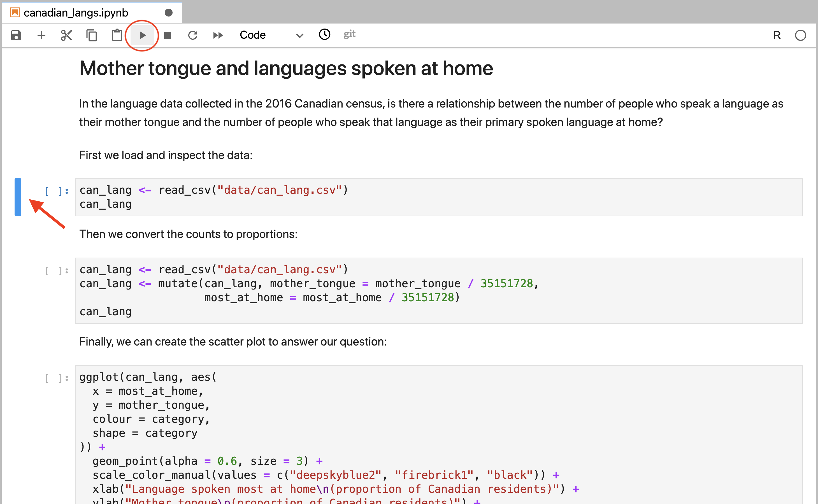Image resolution: width=818 pixels, height=504 pixels.
Task: Click the unsaved dot on canadian_langs tab
Action: click(x=169, y=13)
